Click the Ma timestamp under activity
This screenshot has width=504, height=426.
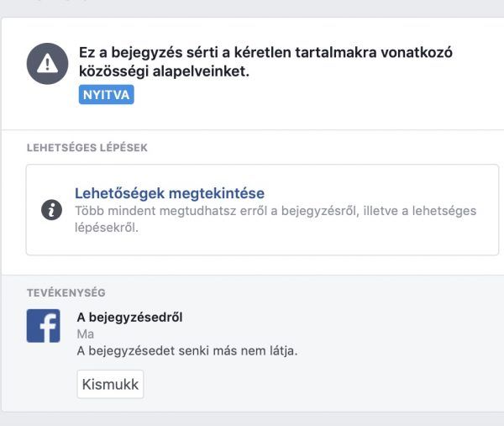click(86, 334)
